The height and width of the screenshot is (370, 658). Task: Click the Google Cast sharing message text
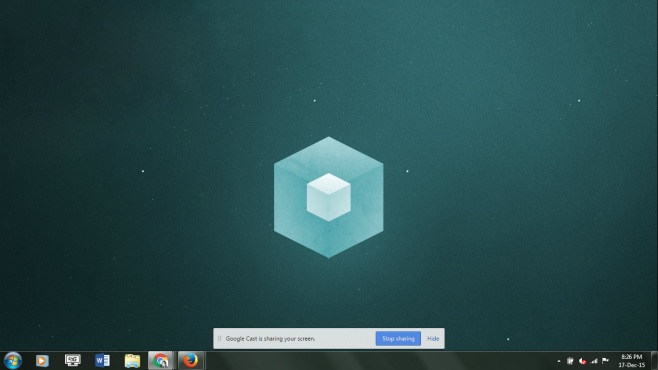[270, 339]
